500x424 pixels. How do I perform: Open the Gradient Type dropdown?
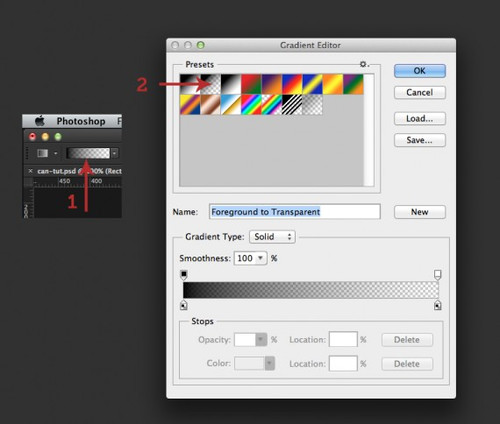point(272,237)
